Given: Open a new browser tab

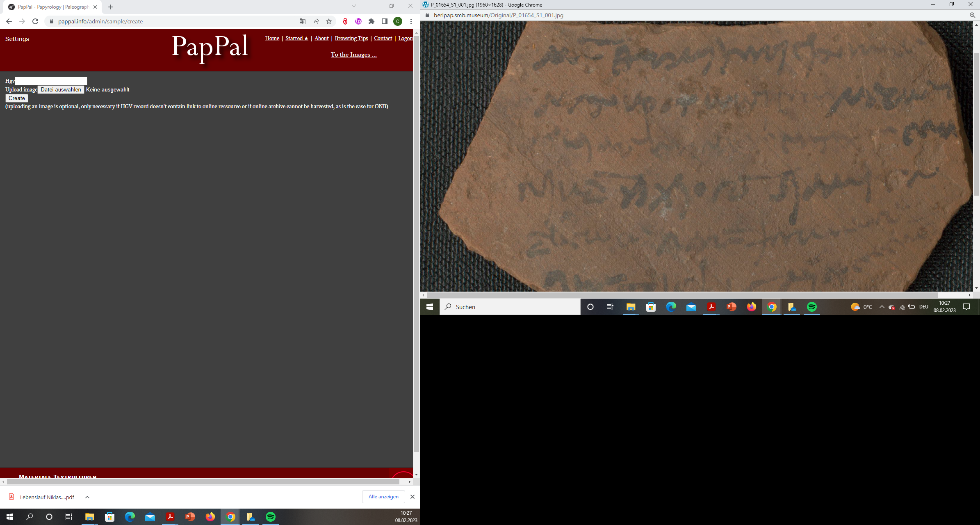Looking at the screenshot, I should (111, 7).
